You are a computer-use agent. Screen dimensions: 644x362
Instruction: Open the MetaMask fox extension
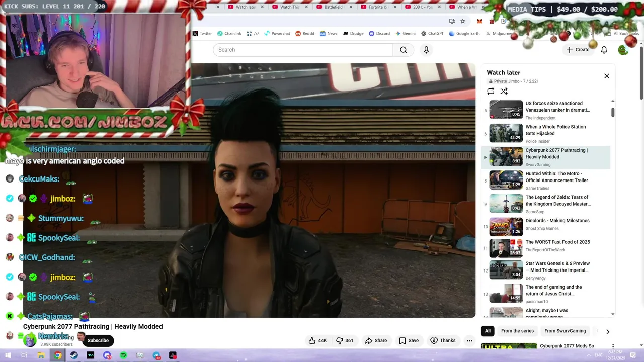[479, 21]
